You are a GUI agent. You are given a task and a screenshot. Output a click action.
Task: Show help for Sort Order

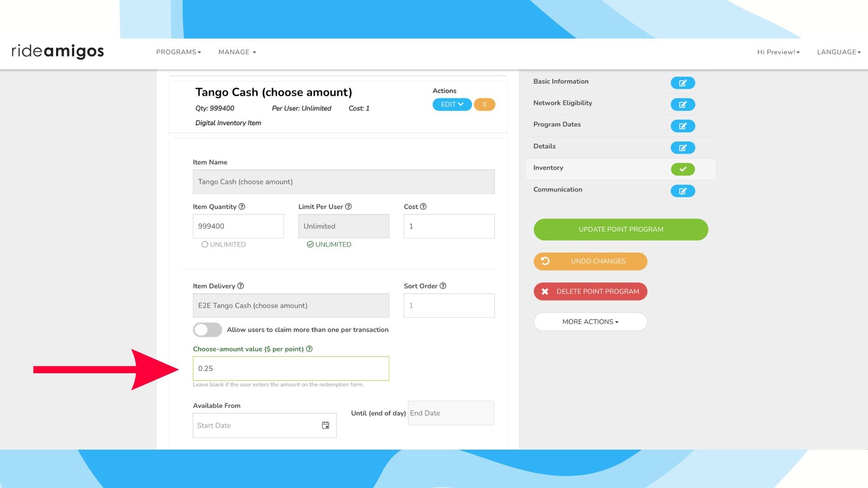(443, 286)
